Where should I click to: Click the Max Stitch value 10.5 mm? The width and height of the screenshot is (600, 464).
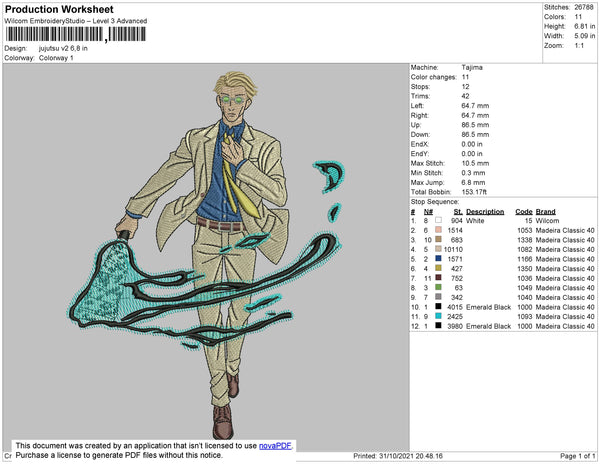pos(475,163)
